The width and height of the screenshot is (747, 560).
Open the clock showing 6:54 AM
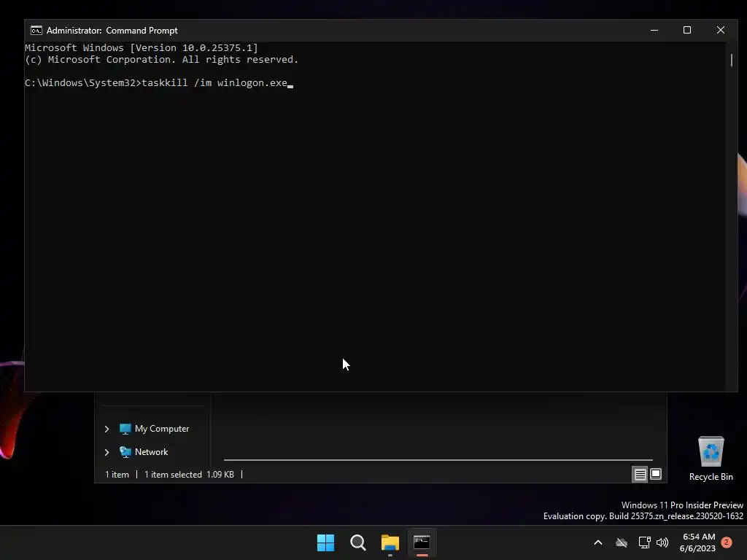tap(698, 542)
